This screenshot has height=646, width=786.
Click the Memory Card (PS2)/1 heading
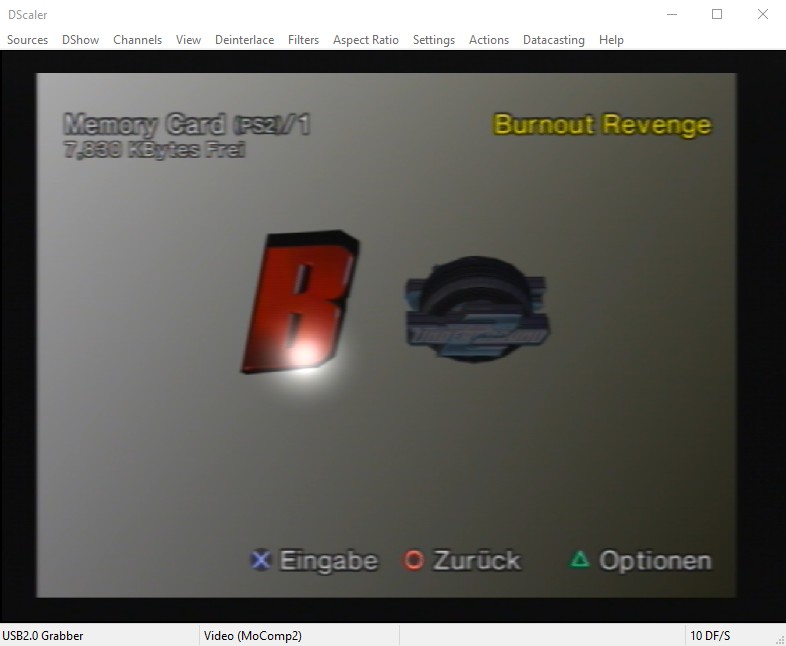coord(187,124)
